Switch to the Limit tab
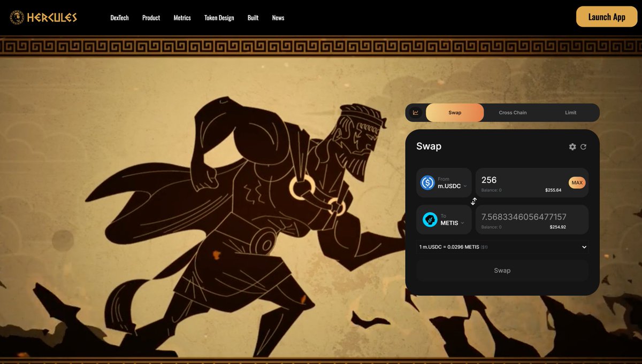The height and width of the screenshot is (364, 642). tap(571, 113)
